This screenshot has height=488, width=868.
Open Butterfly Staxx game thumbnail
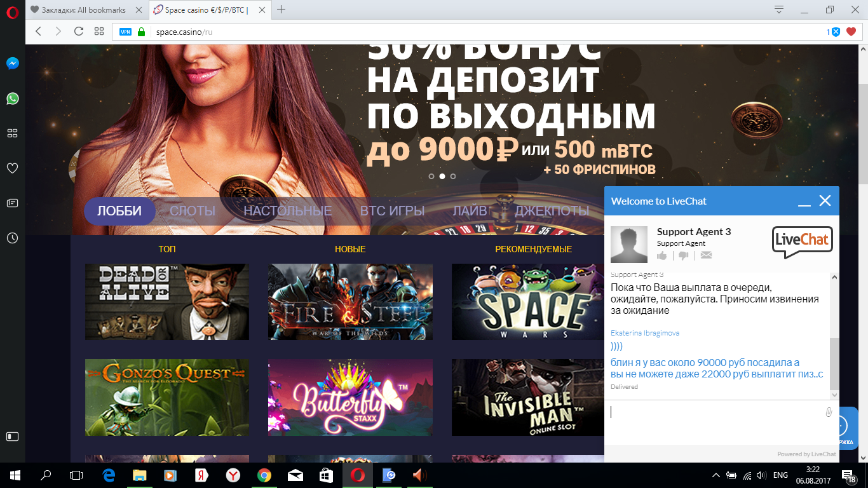(350, 397)
